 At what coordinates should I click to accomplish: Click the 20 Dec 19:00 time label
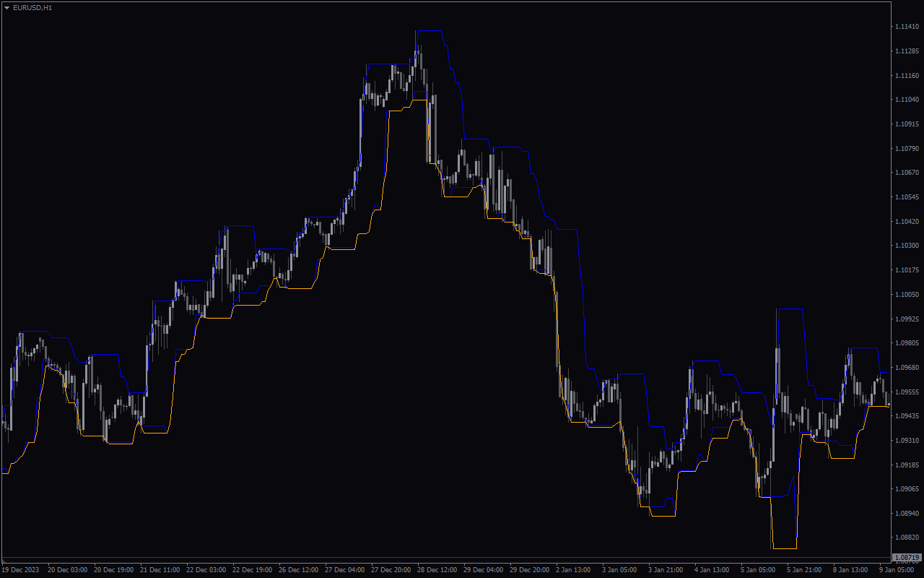tap(114, 570)
